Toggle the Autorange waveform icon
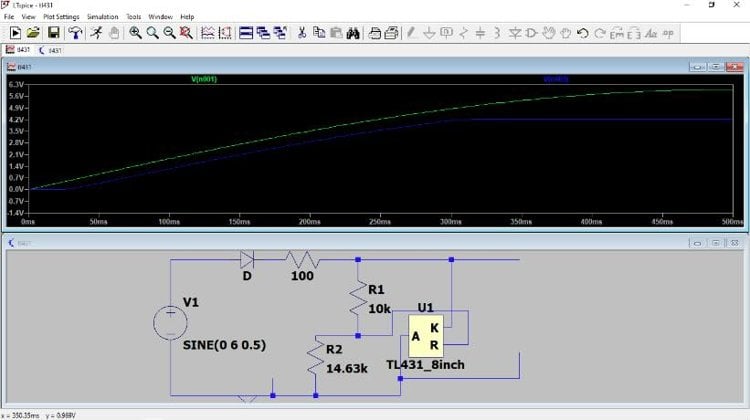Screen dimensions: 750x420 (208, 33)
